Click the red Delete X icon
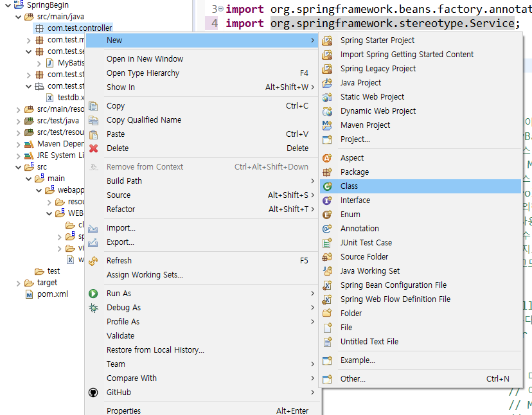532x415 pixels. pos(93,148)
